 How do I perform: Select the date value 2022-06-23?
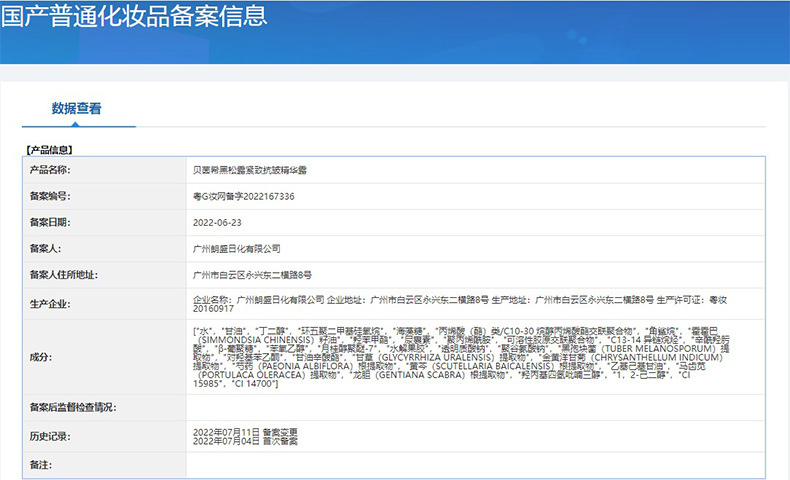click(217, 223)
